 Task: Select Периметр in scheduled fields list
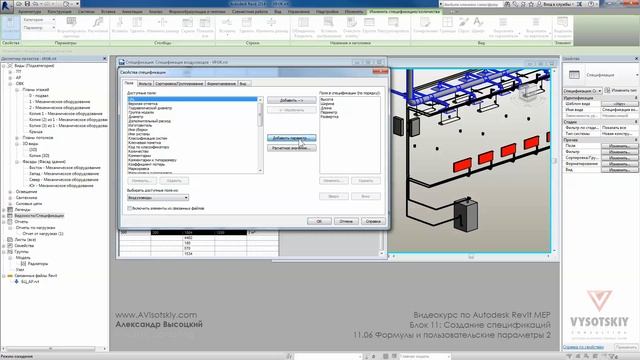coord(329,113)
